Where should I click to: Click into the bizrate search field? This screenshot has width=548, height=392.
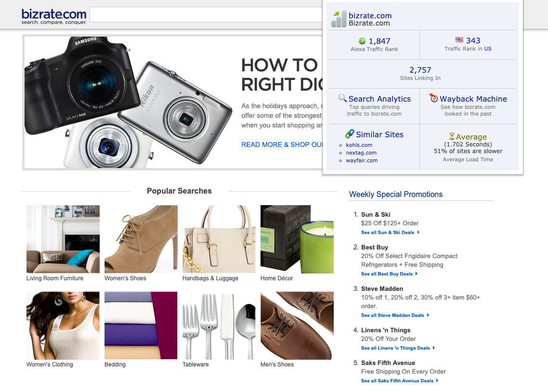[206, 14]
